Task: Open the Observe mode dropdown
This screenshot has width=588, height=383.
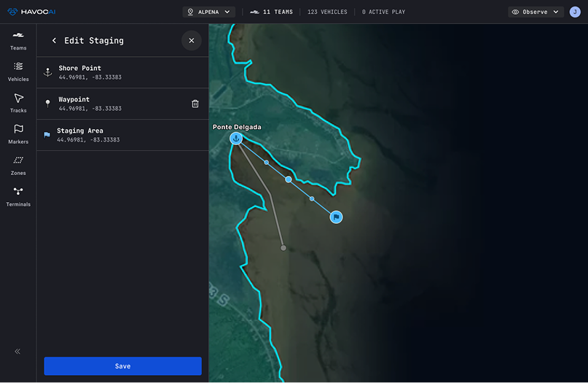Action: tap(536, 12)
